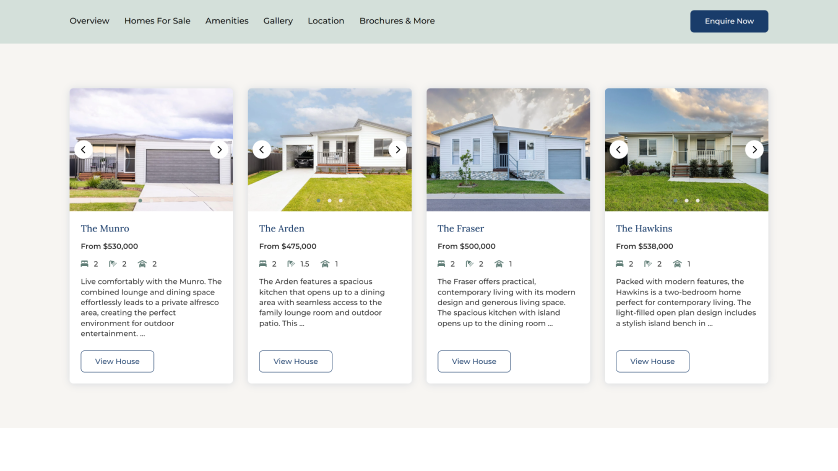Image resolution: width=838 pixels, height=471 pixels.
Task: Click The Arden garage icon
Action: tap(325, 264)
